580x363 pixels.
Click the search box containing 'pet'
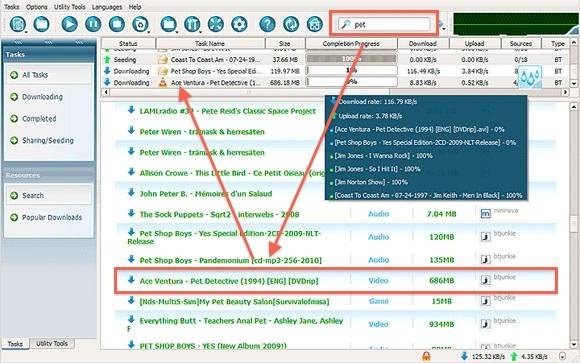(384, 24)
